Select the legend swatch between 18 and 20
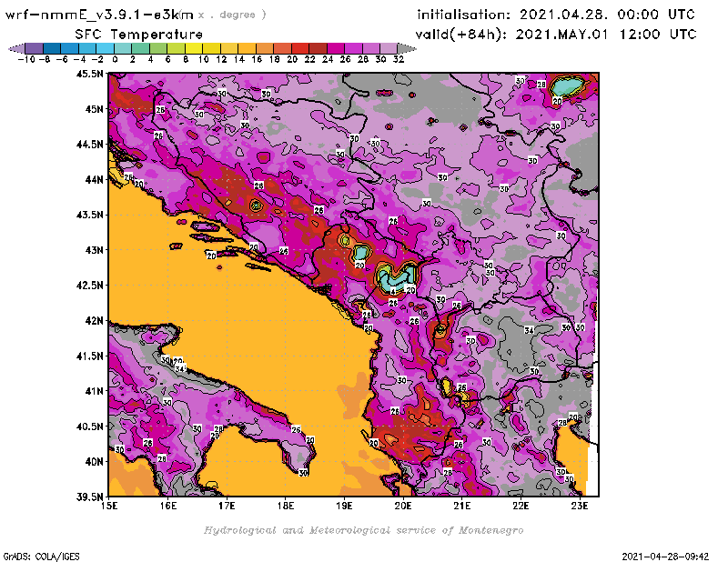Screen dimensions: 728x562 coord(282,48)
